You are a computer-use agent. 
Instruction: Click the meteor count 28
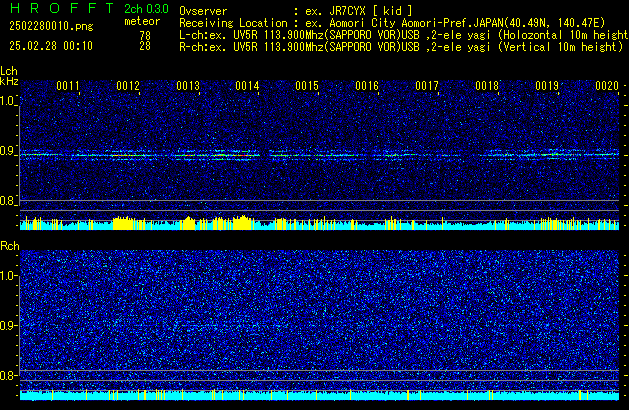coord(145,46)
